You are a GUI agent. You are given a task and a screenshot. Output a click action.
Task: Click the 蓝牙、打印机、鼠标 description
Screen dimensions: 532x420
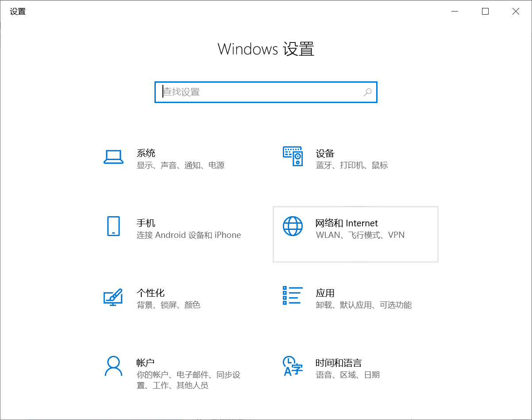[352, 165]
